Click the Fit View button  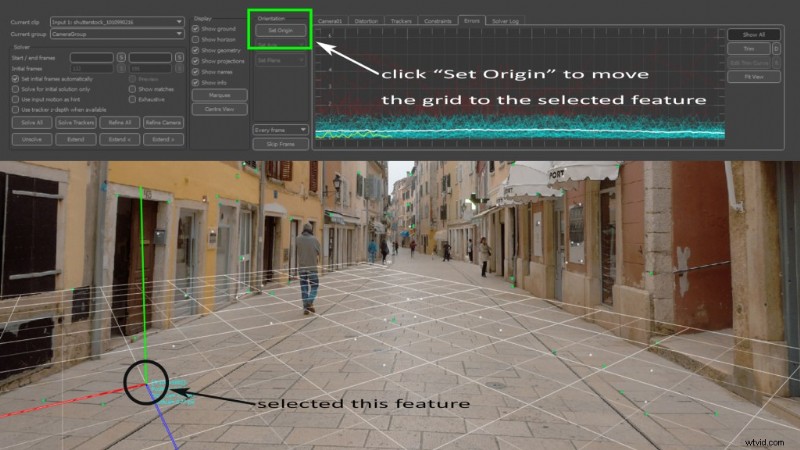coord(754,77)
